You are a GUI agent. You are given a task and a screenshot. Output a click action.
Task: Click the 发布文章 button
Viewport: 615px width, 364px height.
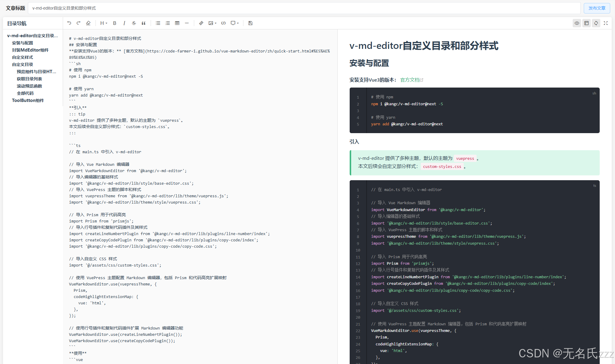pyautogui.click(x=597, y=8)
